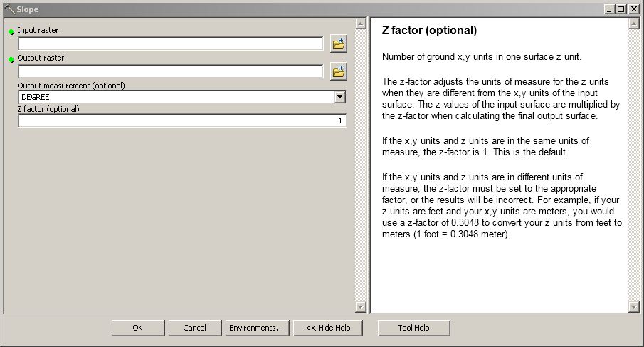644x347 pixels.
Task: Open the Tool Help documentation
Action: point(413,328)
